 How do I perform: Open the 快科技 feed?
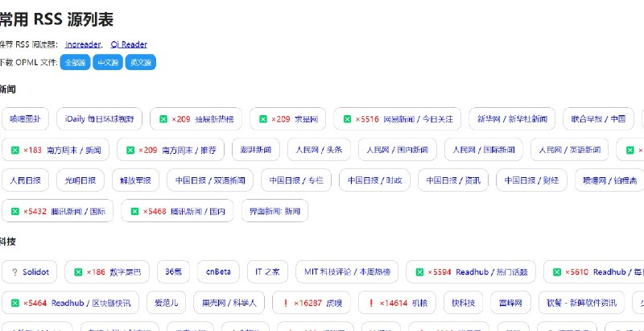pyautogui.click(x=464, y=303)
